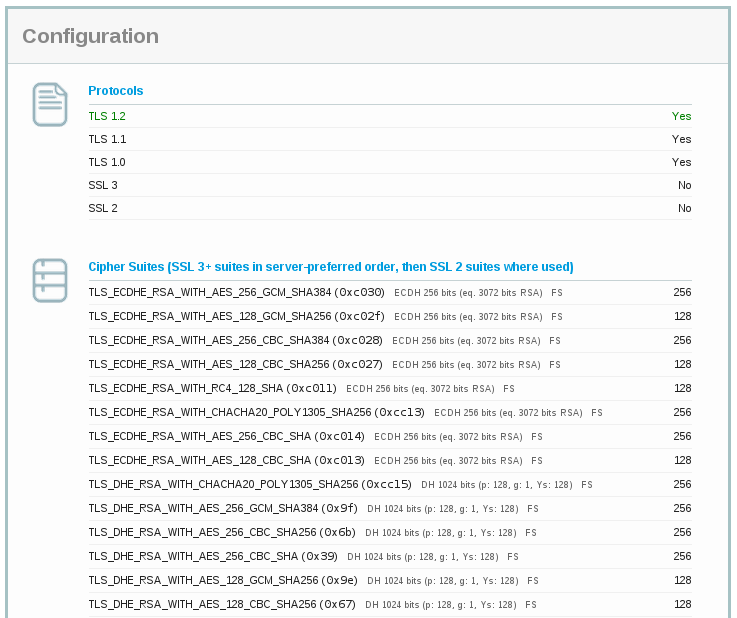737x618 pixels.
Task: Select cipher TLS_ECDHE_RSA_WITH_AES_256_GCM_SHA384 (0xc030)
Action: (236, 292)
